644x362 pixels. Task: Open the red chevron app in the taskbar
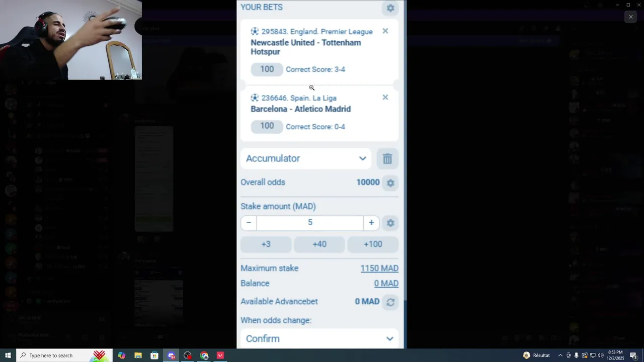click(x=220, y=355)
